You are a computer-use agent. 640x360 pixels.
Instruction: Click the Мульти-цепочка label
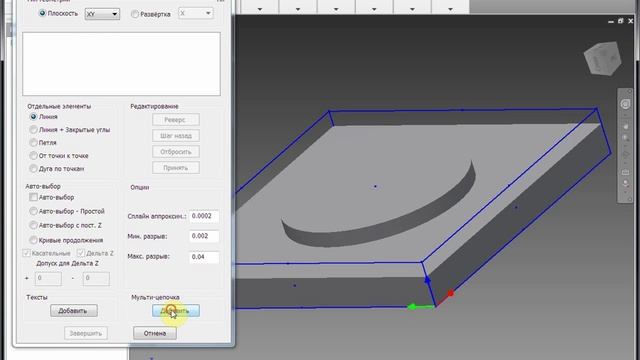pos(155,297)
